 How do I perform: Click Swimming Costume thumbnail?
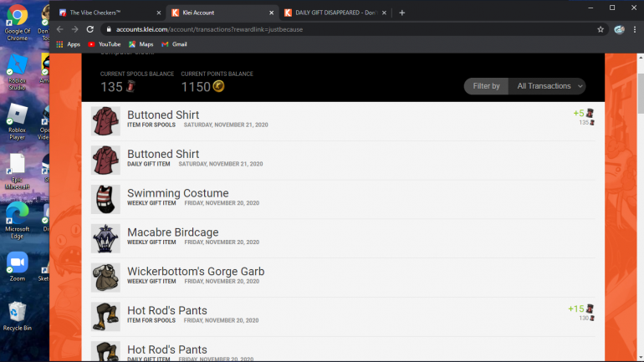105,199
